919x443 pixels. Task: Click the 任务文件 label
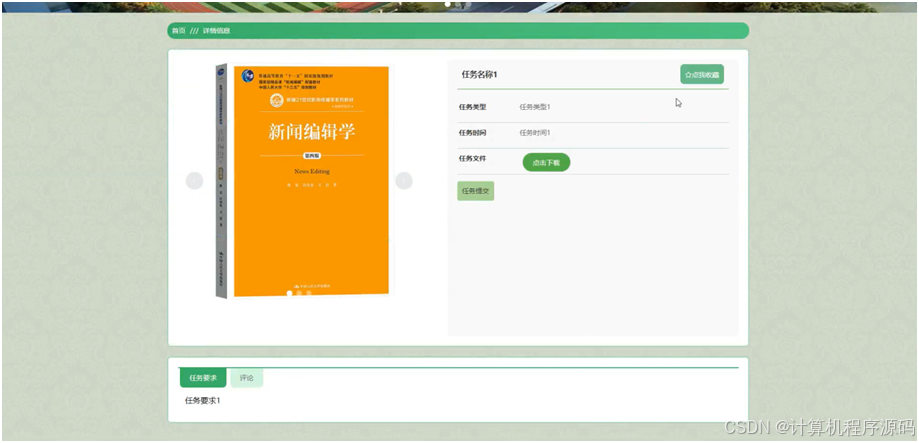[x=472, y=159]
